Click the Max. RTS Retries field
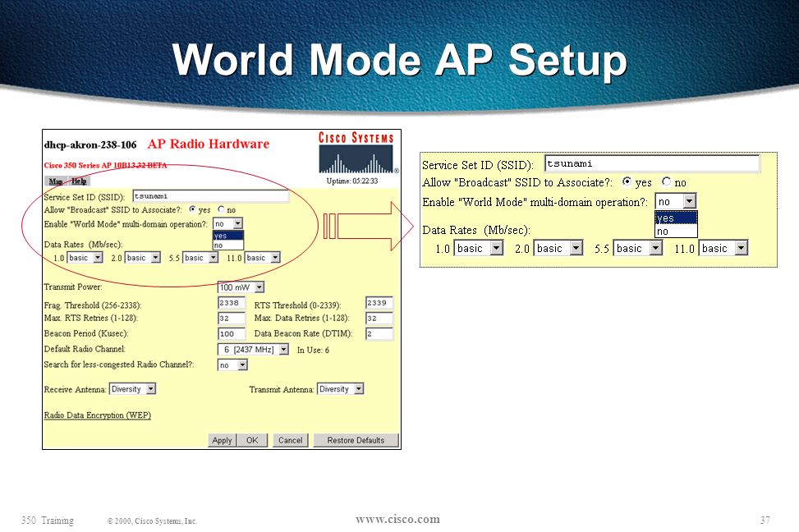 tap(232, 319)
